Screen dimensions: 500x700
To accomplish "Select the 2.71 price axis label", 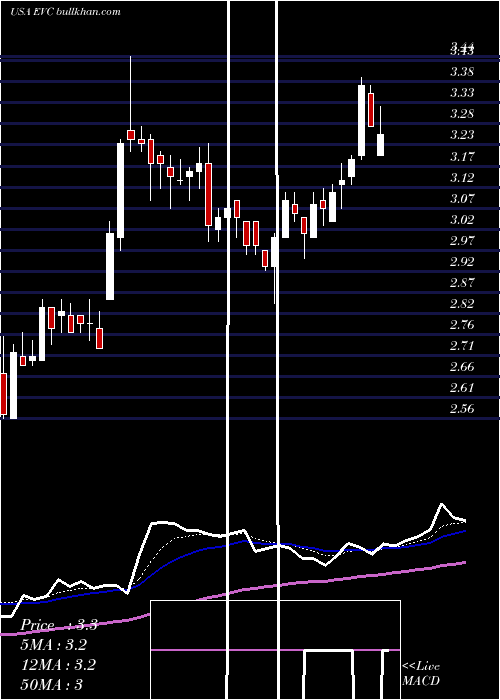I will click(x=462, y=346).
